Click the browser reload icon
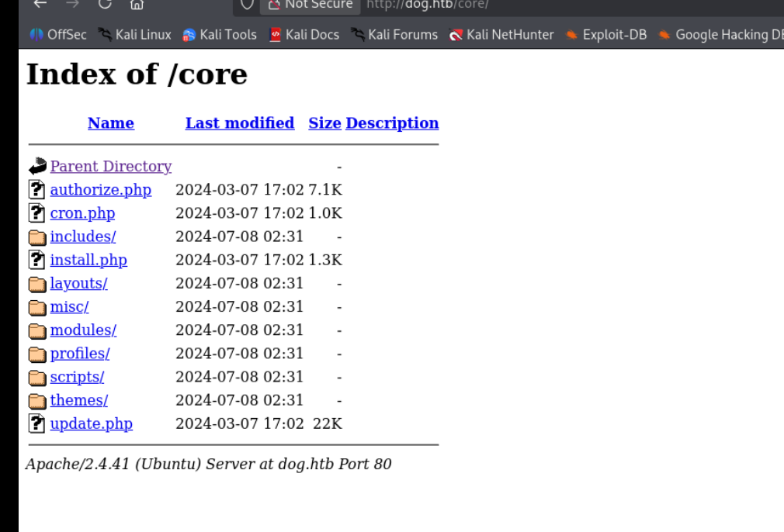 coord(103,4)
